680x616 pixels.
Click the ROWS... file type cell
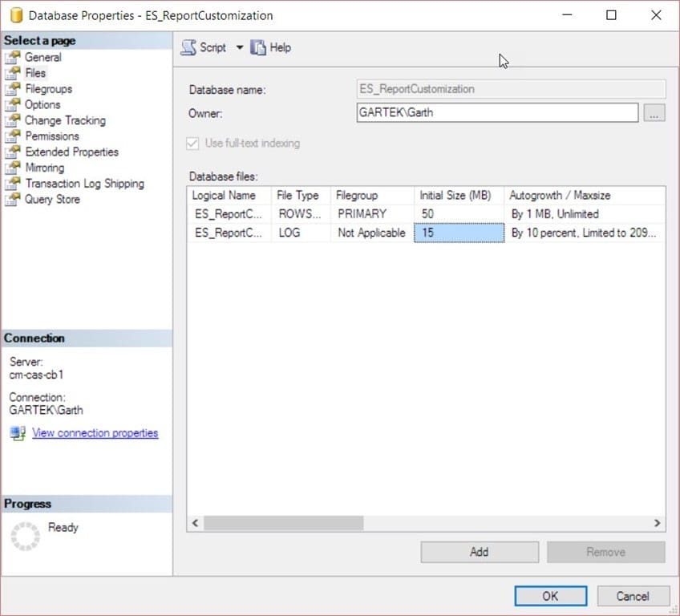[x=301, y=214]
